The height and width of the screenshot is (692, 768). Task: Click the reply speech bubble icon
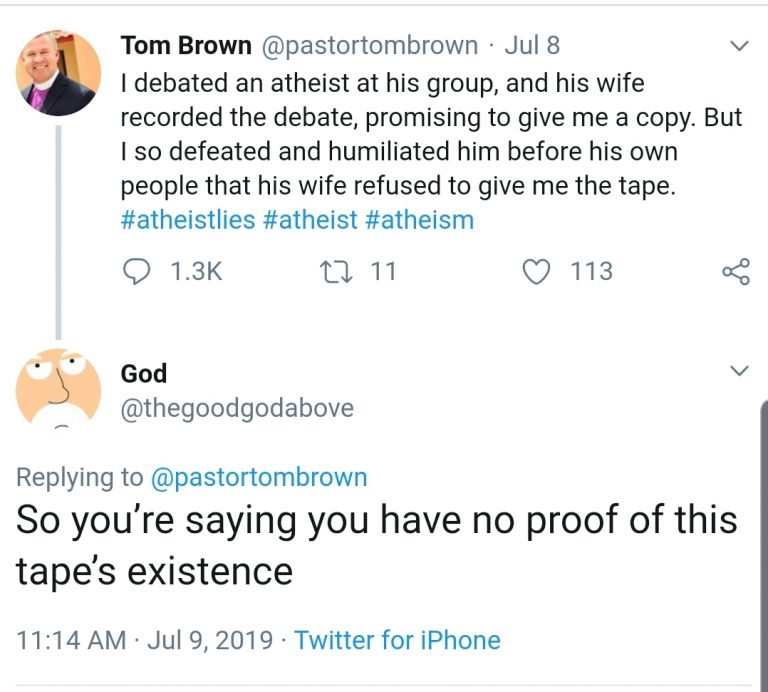pyautogui.click(x=136, y=271)
